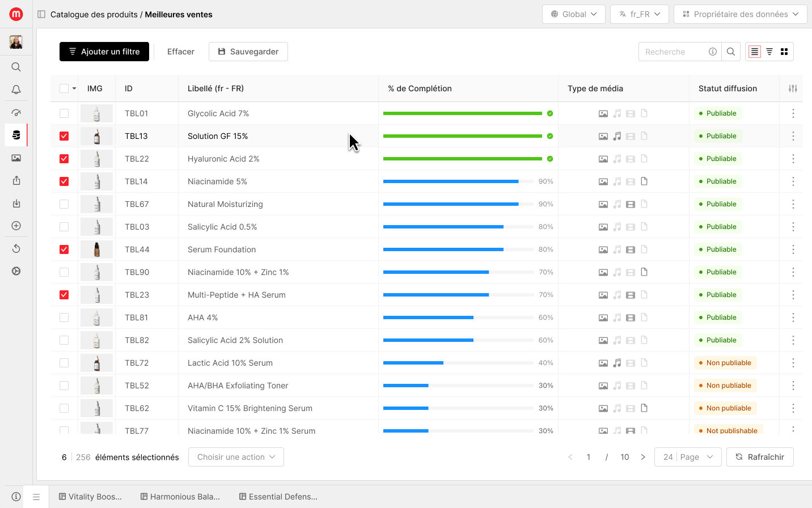Click the media gallery icon in the sidebar
Image resolution: width=812 pixels, height=508 pixels.
(x=16, y=158)
